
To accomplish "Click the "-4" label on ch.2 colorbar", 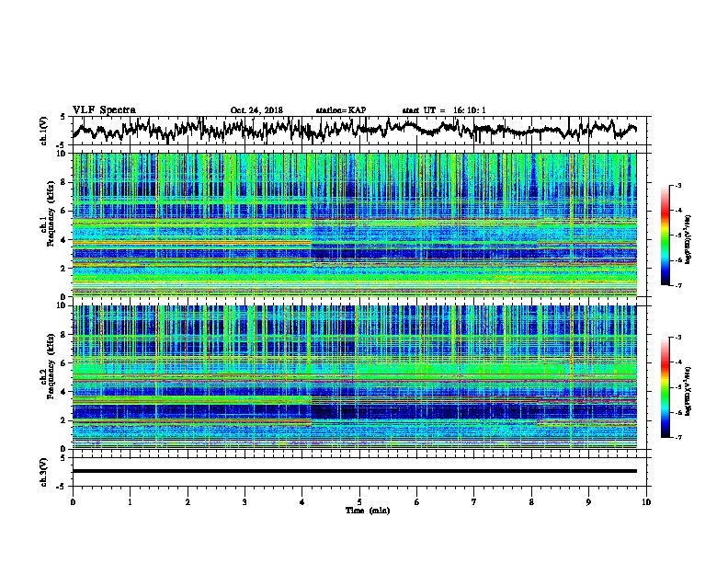I will [678, 362].
